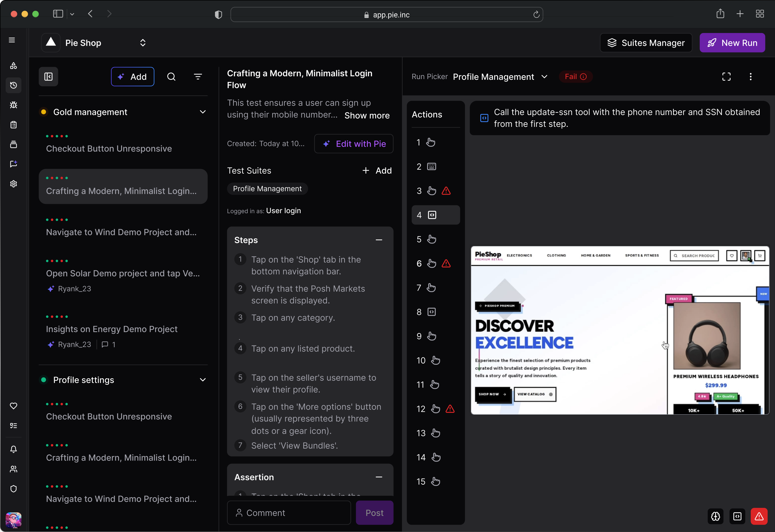Click fullscreen icon in run panel

pyautogui.click(x=726, y=77)
